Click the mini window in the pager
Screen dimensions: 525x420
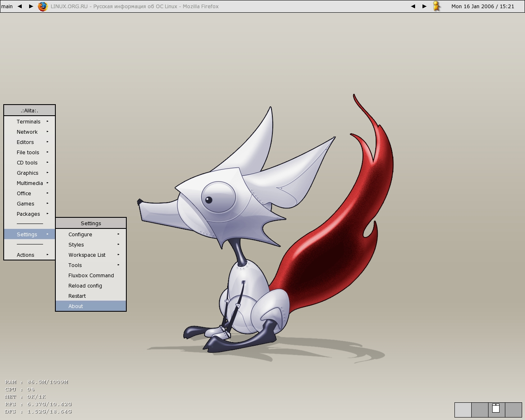pyautogui.click(x=496, y=408)
